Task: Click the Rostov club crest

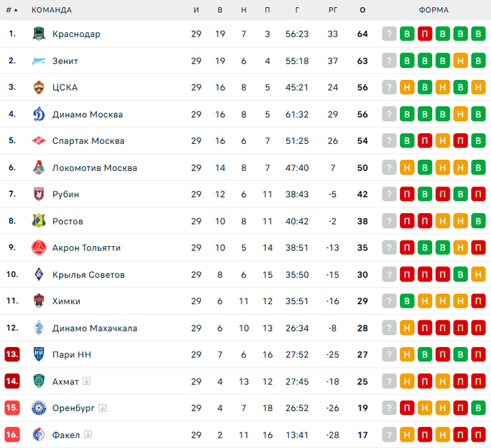Action: 39,221
